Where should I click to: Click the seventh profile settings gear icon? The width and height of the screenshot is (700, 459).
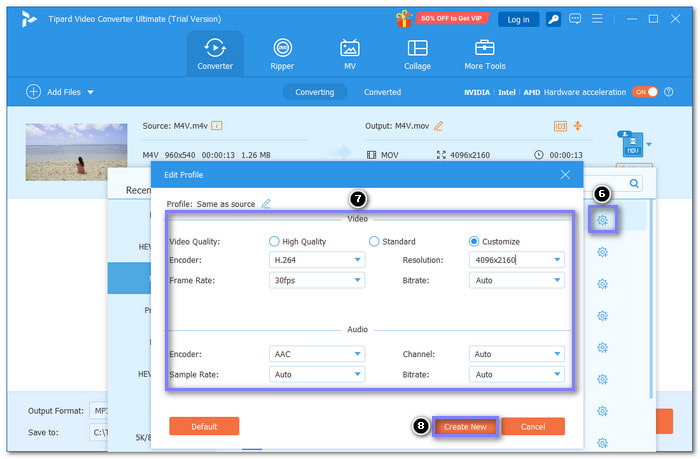coord(603,411)
